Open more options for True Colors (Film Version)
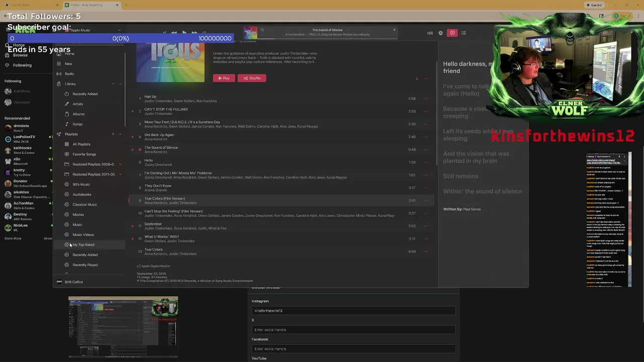Viewport: 644px width, 362px height. (426, 201)
